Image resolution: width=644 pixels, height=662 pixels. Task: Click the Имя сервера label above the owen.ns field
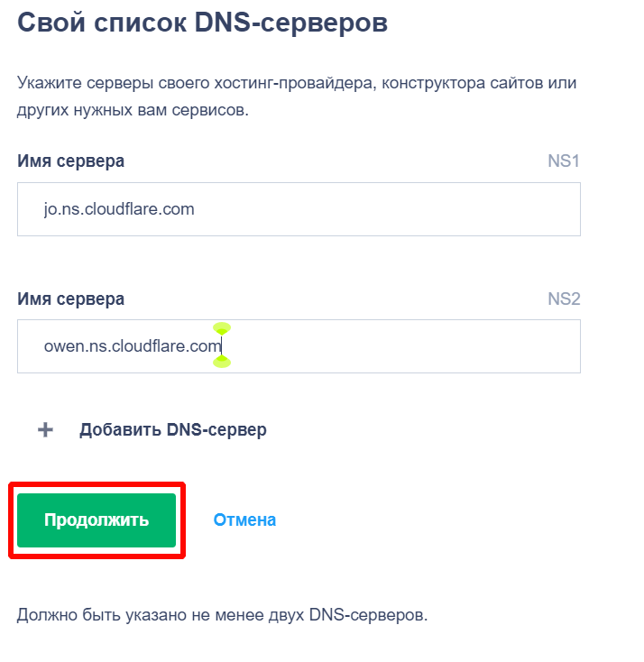point(70,299)
